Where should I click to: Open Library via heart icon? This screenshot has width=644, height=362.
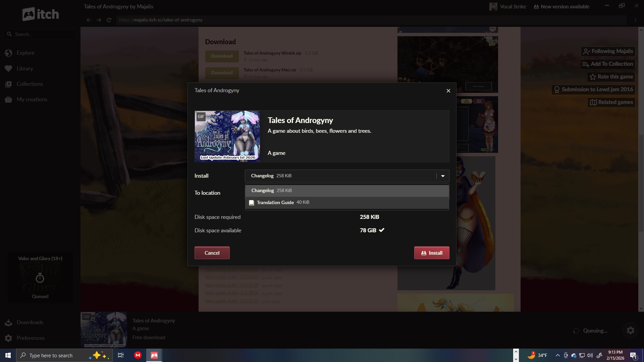point(8,68)
